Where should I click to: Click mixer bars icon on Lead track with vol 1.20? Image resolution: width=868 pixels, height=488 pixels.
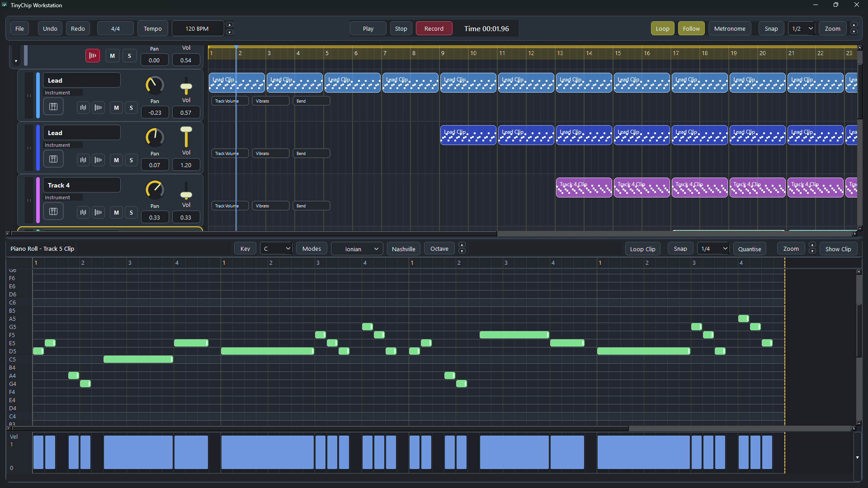pyautogui.click(x=83, y=160)
